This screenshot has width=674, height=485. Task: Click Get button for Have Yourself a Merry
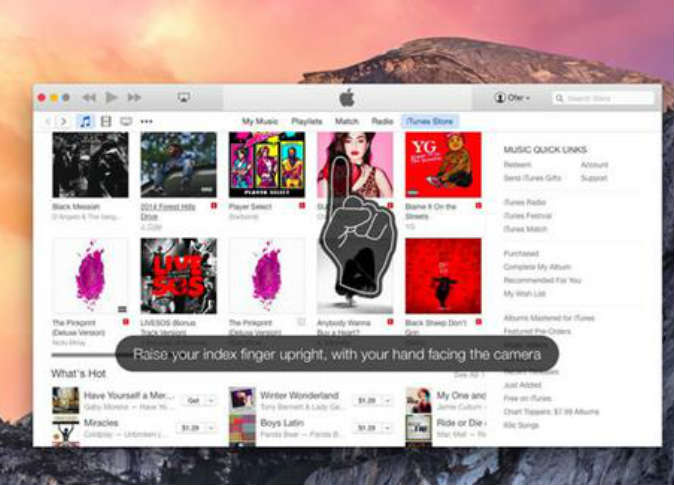[193, 400]
